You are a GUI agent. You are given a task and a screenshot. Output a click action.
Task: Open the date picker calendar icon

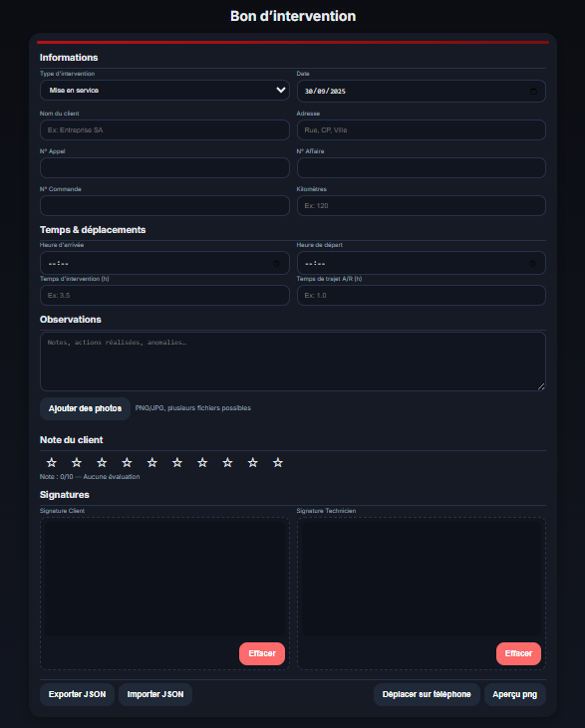tap(533, 91)
